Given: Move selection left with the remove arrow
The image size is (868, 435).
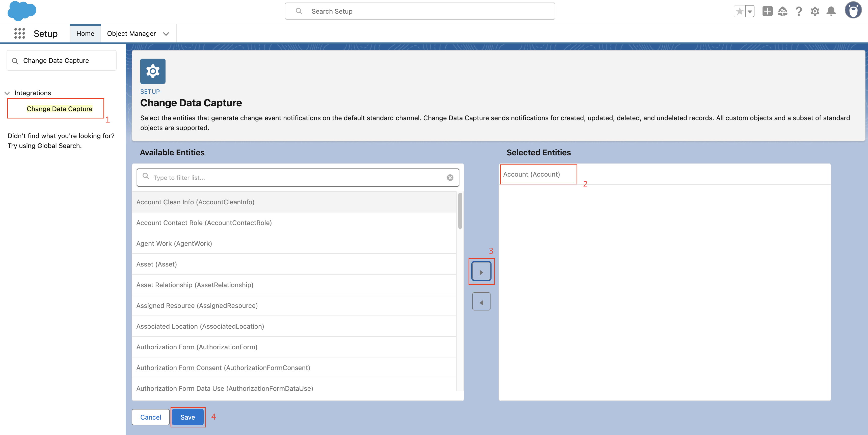Looking at the screenshot, I should [481, 301].
